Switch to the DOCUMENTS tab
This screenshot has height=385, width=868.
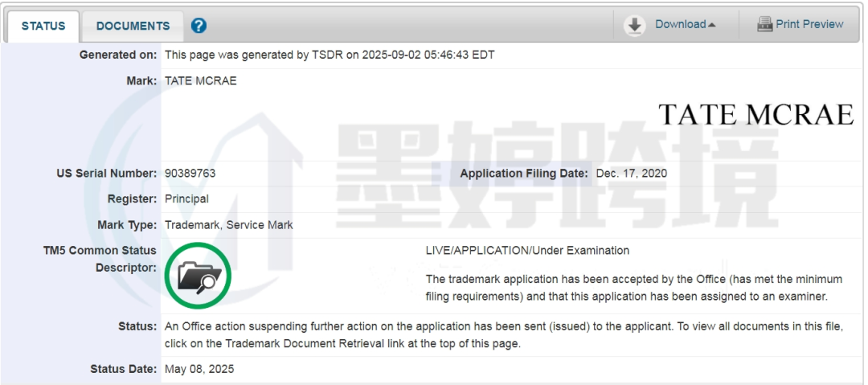[133, 26]
